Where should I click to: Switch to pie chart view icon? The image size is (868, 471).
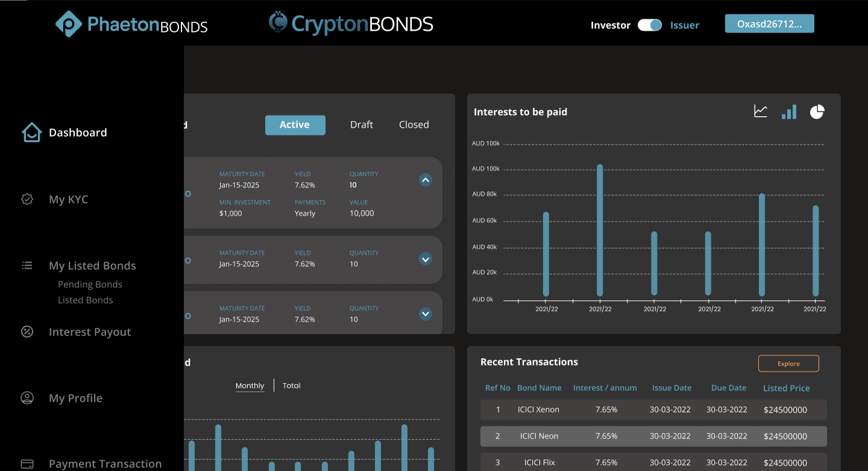click(x=817, y=111)
